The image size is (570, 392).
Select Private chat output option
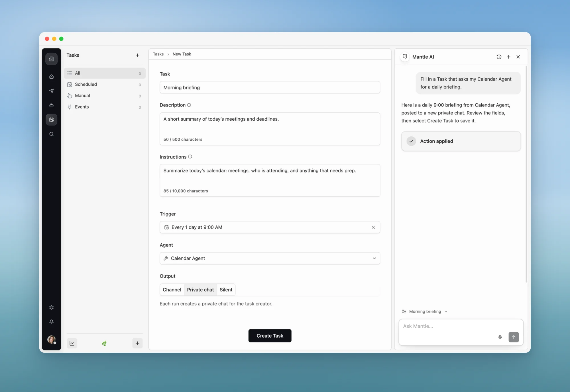(x=200, y=290)
